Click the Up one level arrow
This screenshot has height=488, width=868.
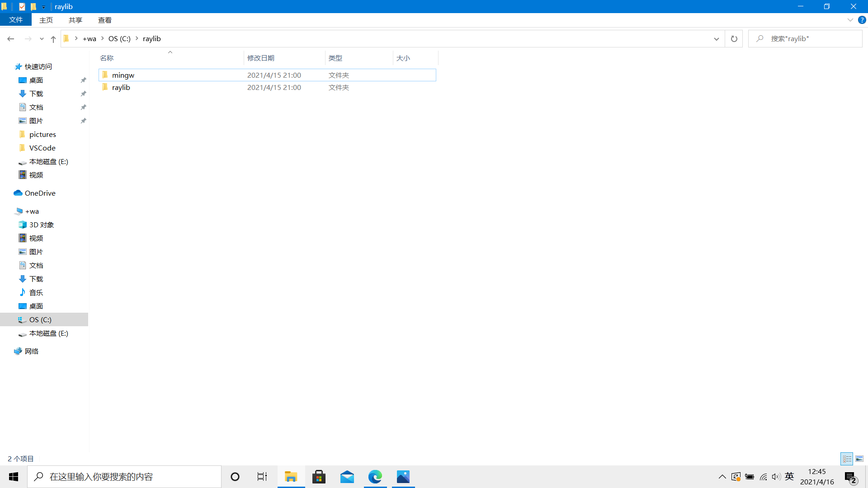click(53, 39)
